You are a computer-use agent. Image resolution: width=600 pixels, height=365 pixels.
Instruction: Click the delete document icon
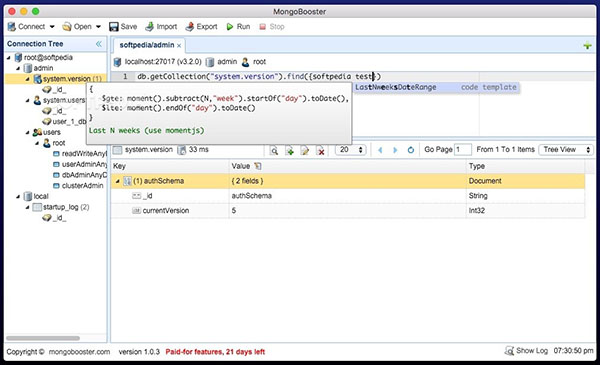pyautogui.click(x=321, y=150)
